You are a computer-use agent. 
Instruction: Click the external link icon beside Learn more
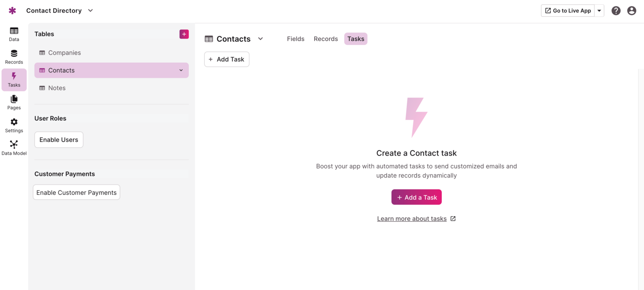tap(453, 219)
